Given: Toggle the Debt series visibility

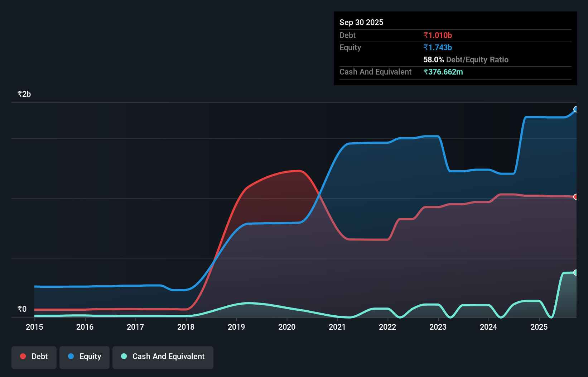Looking at the screenshot, I should [34, 357].
